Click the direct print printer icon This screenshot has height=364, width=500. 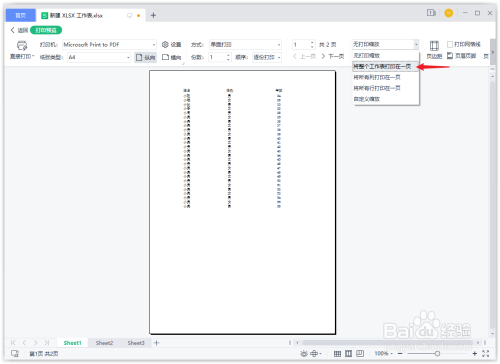22,46
